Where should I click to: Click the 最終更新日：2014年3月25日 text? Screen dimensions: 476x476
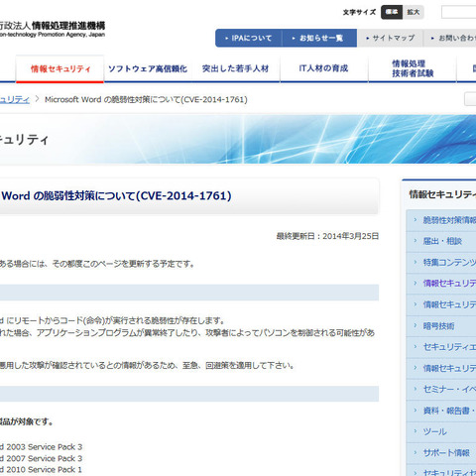pos(327,236)
